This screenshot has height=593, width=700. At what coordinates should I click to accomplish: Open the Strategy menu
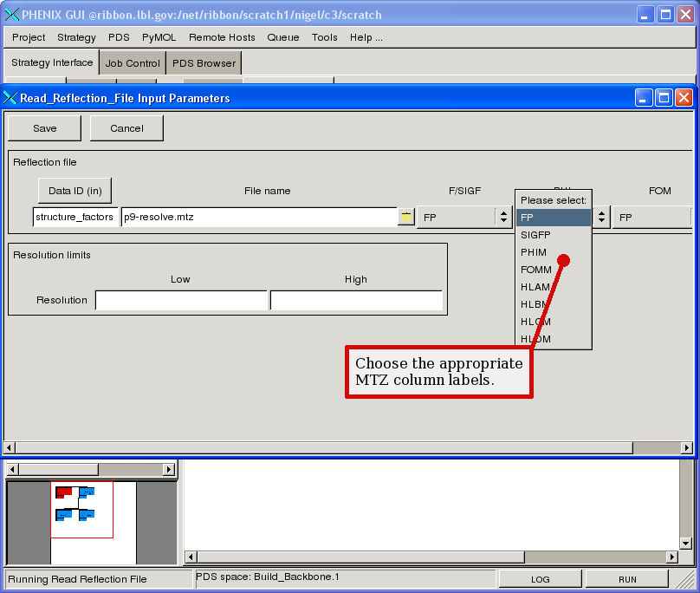(76, 37)
